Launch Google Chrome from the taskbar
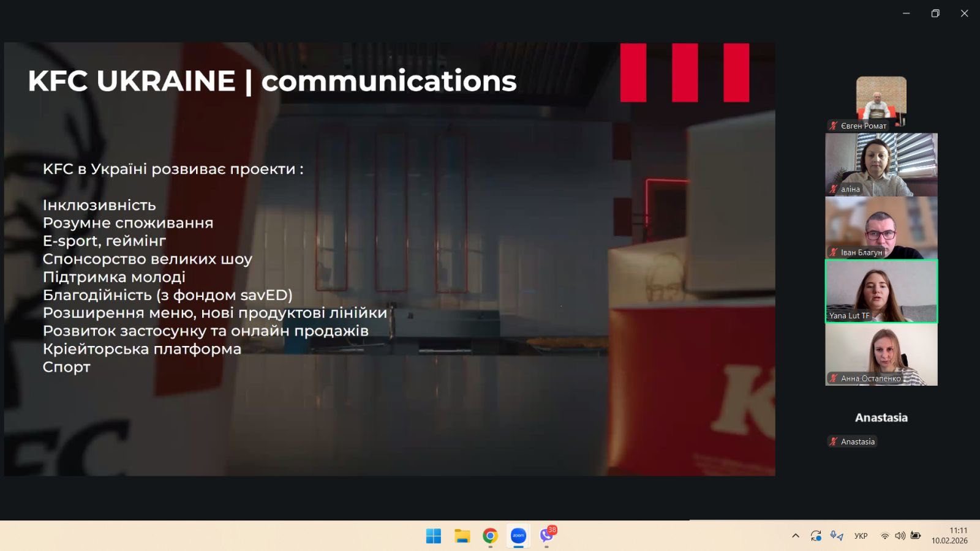Viewport: 980px width, 551px height. pyautogui.click(x=490, y=536)
